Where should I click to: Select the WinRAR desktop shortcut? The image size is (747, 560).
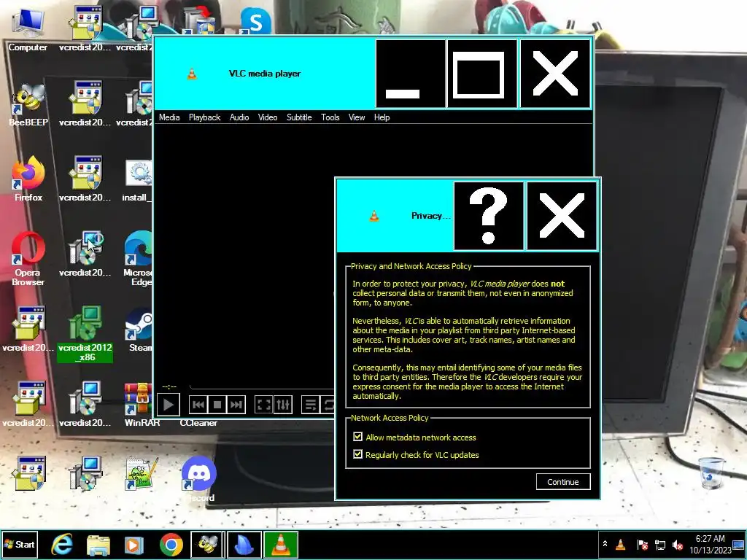click(x=142, y=404)
